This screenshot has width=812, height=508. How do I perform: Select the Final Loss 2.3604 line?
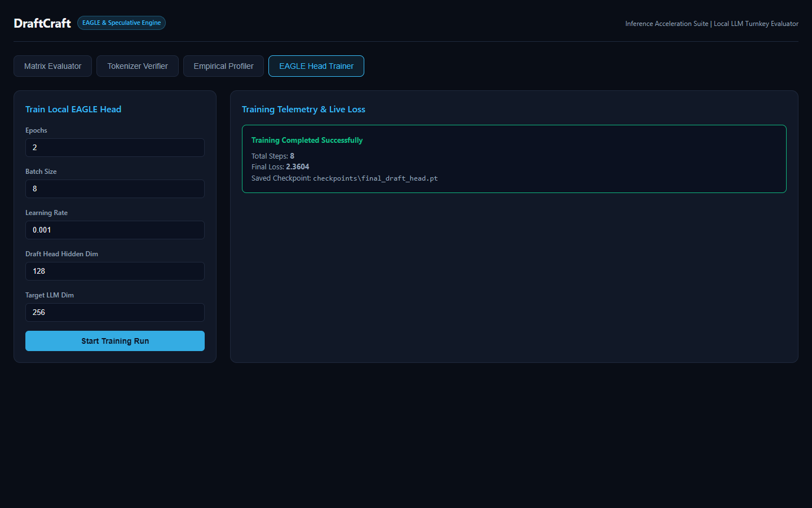pyautogui.click(x=280, y=167)
